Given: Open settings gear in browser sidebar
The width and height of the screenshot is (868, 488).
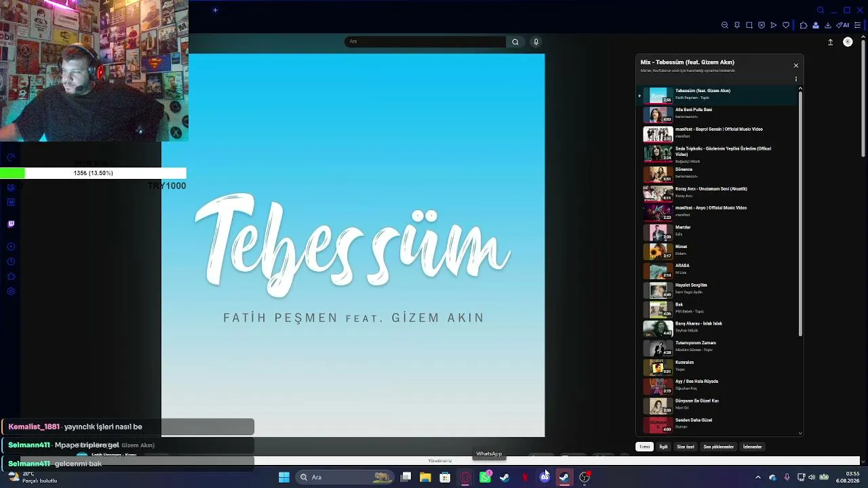Looking at the screenshot, I should 11,291.
